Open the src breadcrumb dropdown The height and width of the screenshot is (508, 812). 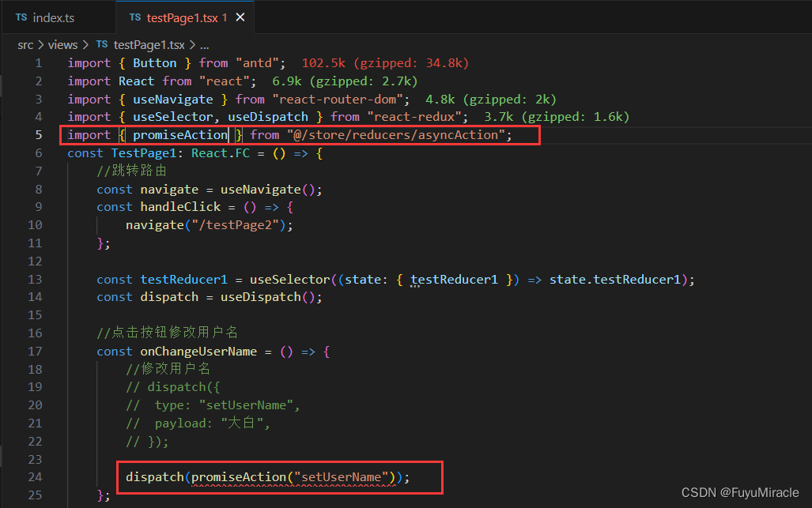[x=25, y=44]
